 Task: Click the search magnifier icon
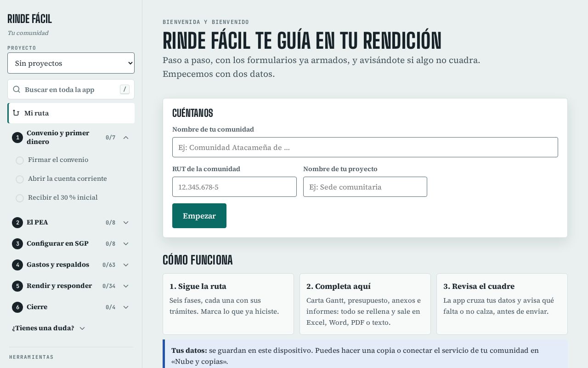pos(17,89)
